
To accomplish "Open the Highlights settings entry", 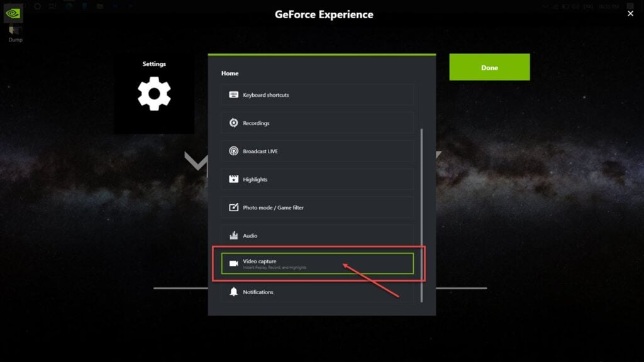I will click(x=318, y=179).
